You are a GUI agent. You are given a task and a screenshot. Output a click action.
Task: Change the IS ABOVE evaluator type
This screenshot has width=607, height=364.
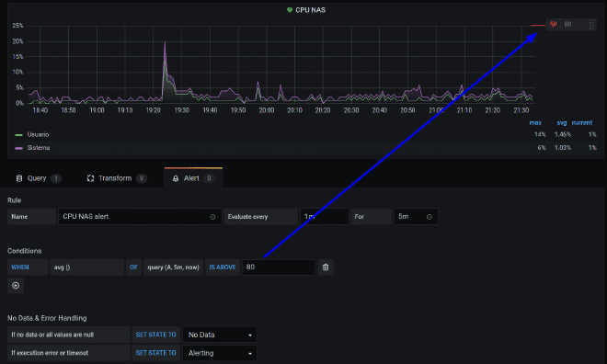pos(223,267)
